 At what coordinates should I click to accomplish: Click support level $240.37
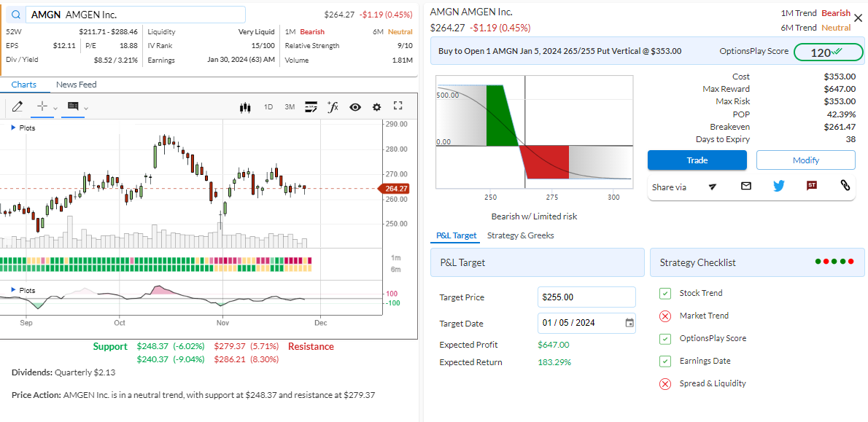pos(151,359)
